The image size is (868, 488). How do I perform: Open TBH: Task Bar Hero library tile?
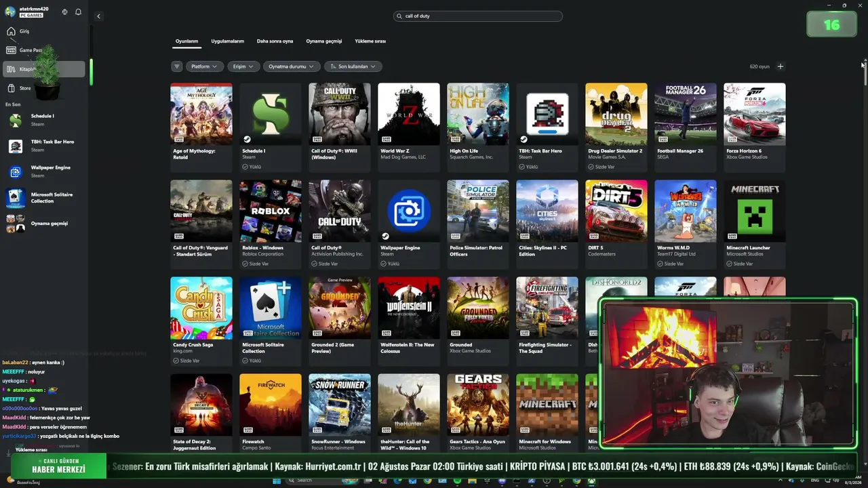pos(547,127)
